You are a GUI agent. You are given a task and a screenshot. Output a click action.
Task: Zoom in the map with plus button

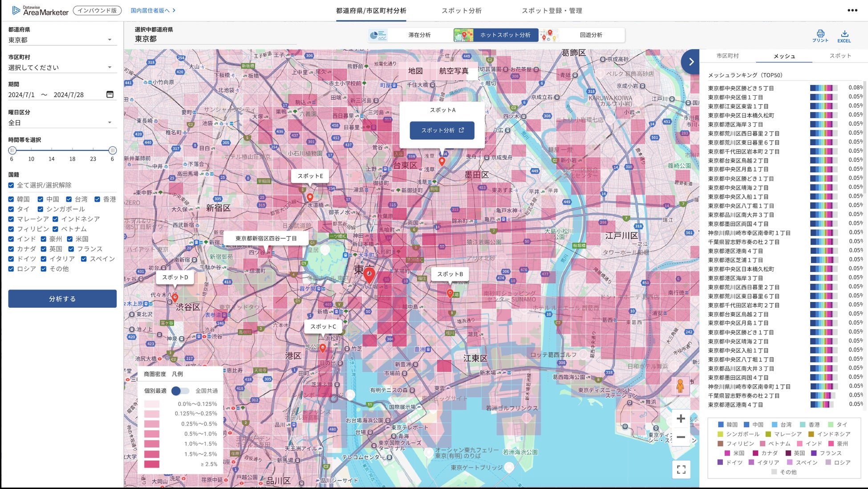(x=681, y=419)
